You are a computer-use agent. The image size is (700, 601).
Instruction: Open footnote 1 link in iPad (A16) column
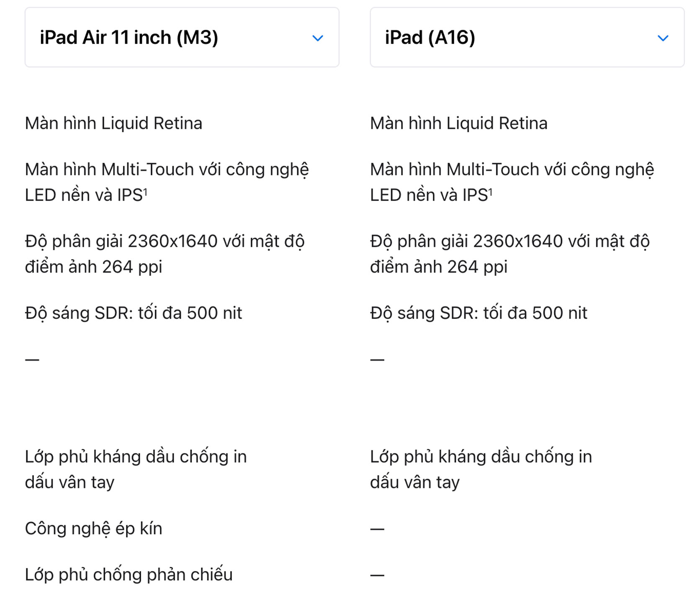(x=491, y=192)
